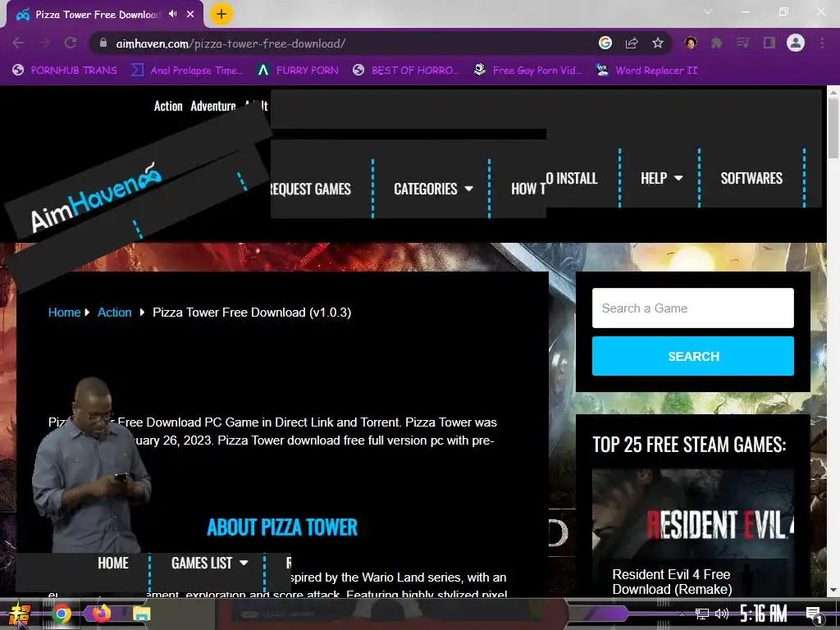Open the network icon in system tray
The height and width of the screenshot is (630, 840).
pyautogui.click(x=702, y=614)
